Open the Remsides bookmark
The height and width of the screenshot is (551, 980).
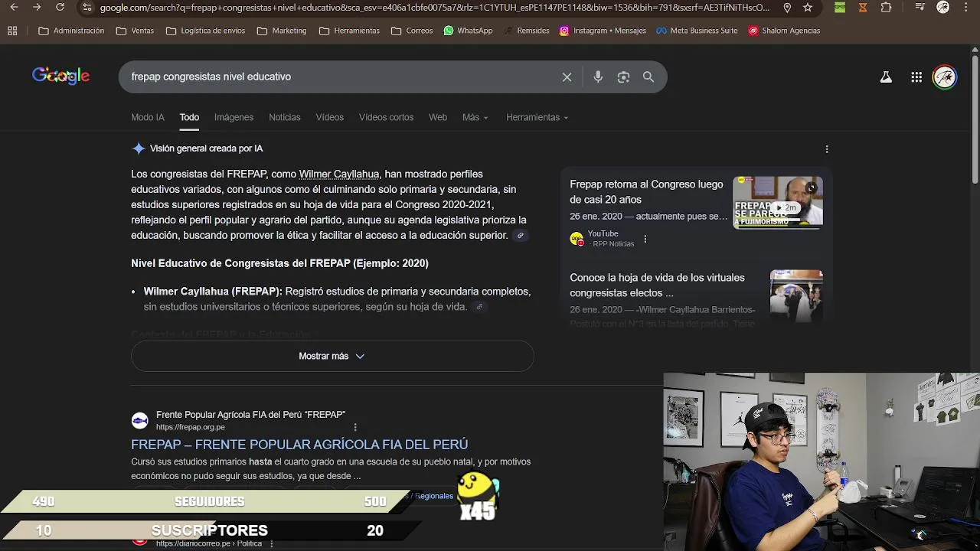526,31
